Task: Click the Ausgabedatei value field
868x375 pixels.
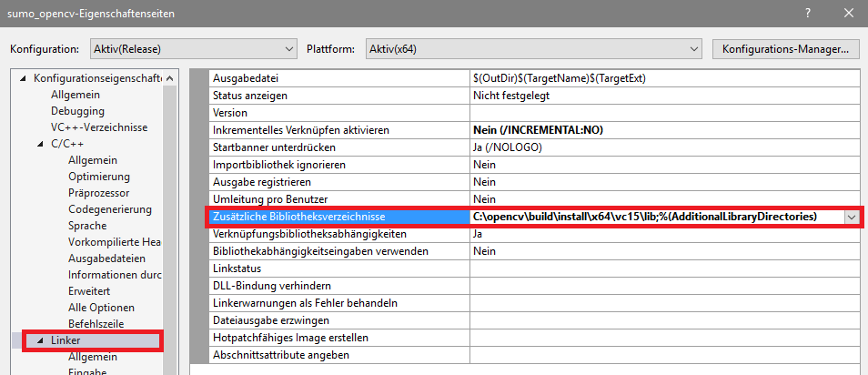Action: click(x=664, y=78)
